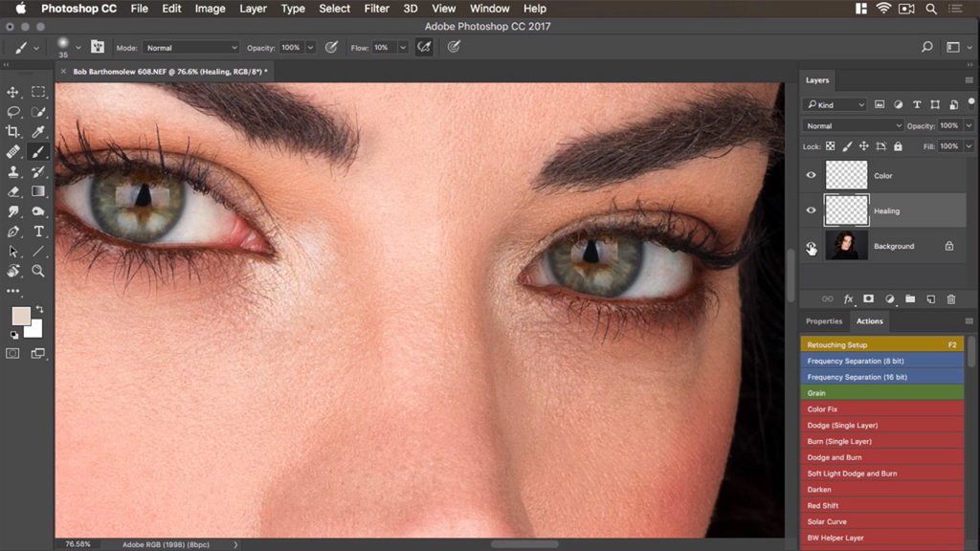Expand the Opacity dropdown in the Layers panel
Screen dimensions: 980x551
coord(969,124)
